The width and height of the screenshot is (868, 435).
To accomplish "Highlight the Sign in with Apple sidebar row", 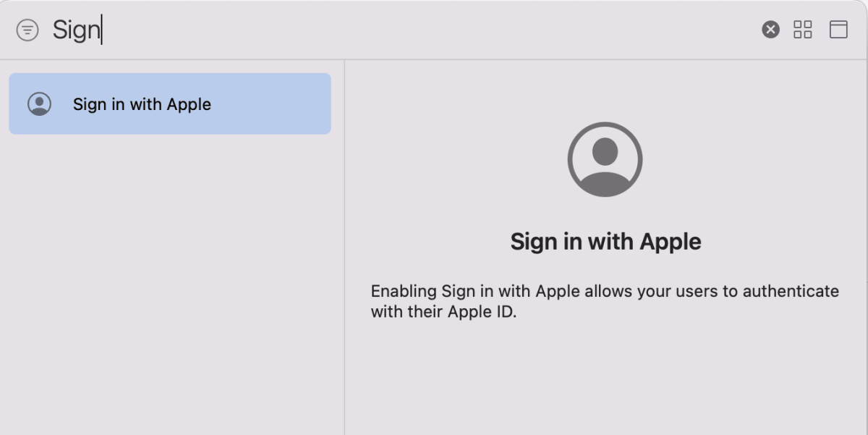I will click(x=169, y=104).
